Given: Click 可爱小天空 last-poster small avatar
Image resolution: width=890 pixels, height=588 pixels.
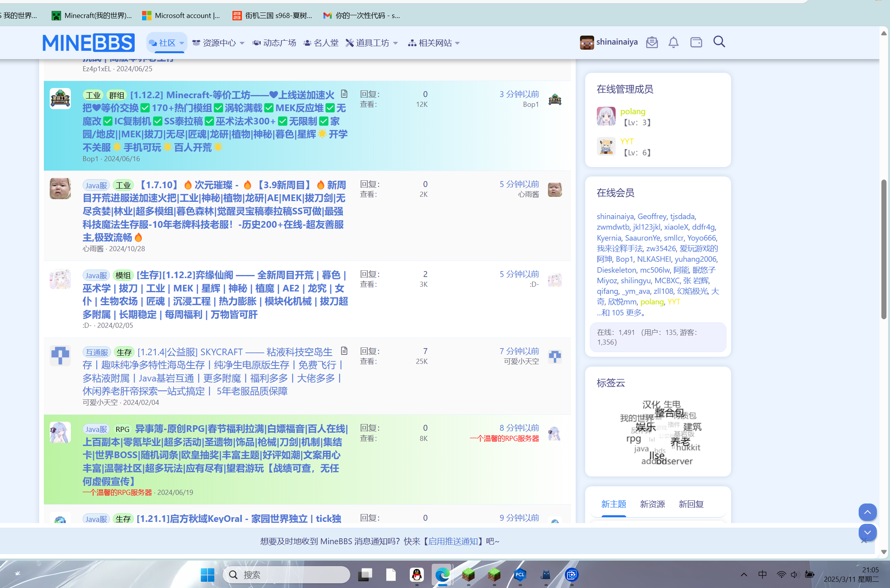Looking at the screenshot, I should coord(555,356).
